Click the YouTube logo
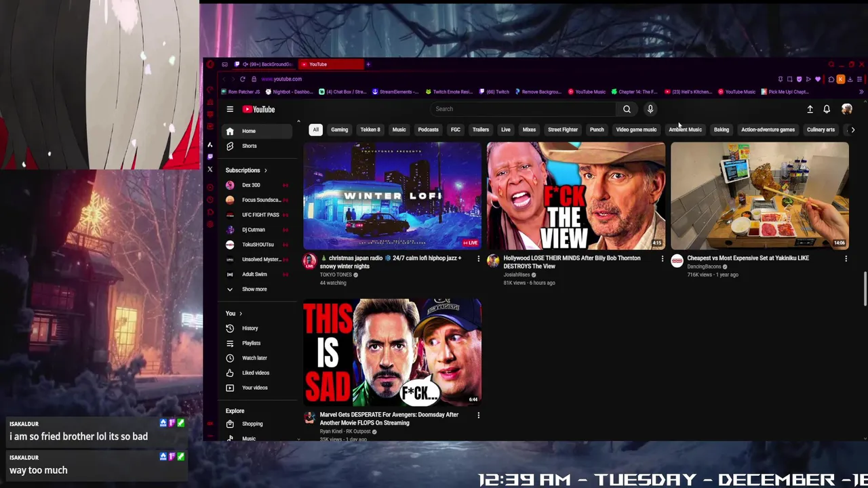 coord(259,109)
